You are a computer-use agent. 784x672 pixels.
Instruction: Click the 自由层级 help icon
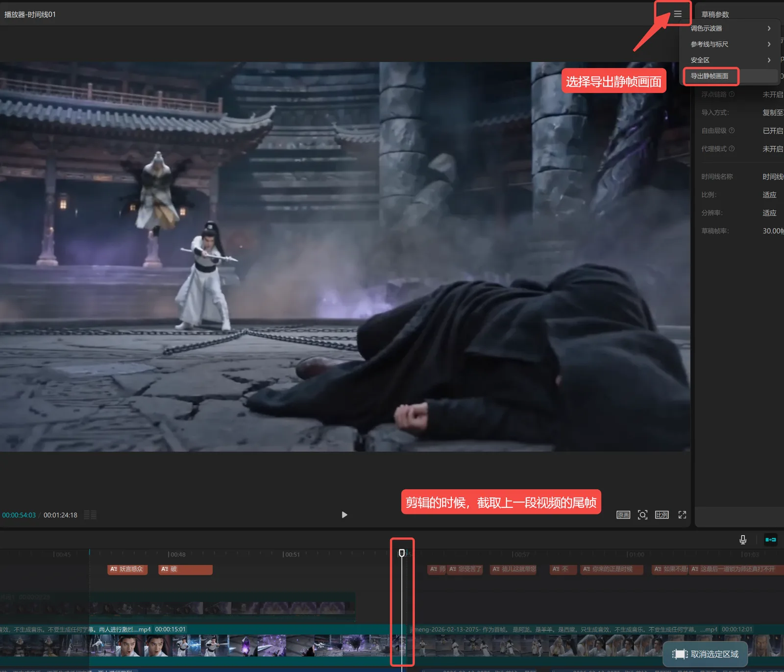pyautogui.click(x=732, y=130)
